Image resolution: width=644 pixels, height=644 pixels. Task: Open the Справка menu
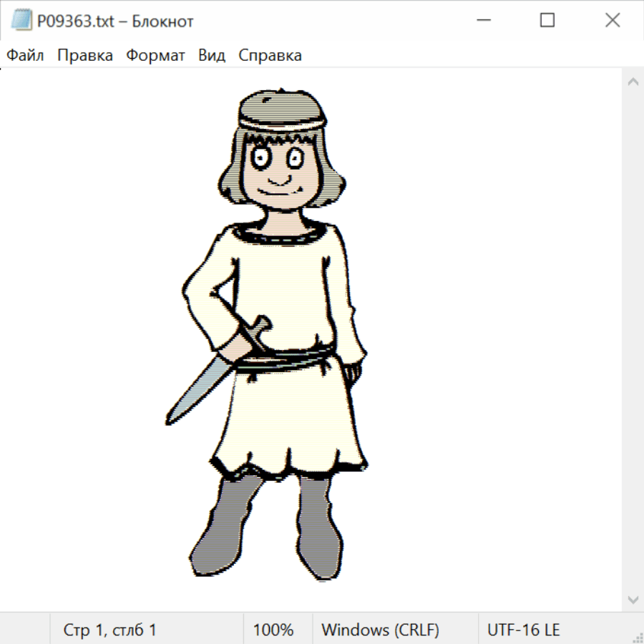[270, 55]
